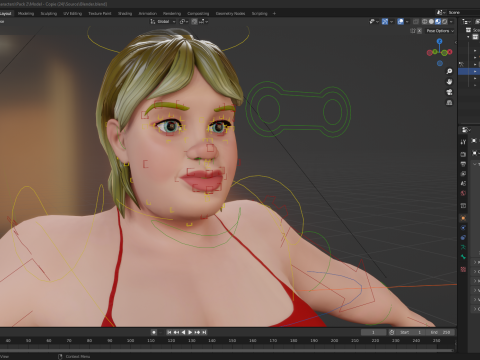Open the Output properties tab

tap(463, 164)
